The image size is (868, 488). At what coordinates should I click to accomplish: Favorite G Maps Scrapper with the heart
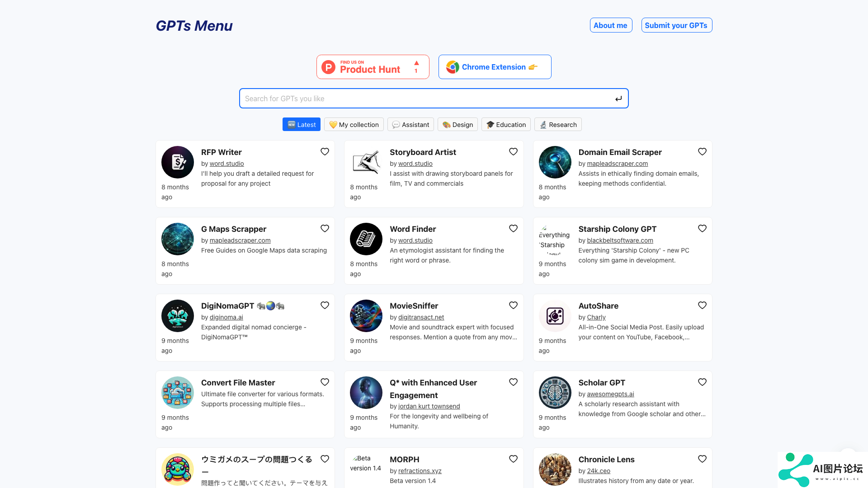325,229
